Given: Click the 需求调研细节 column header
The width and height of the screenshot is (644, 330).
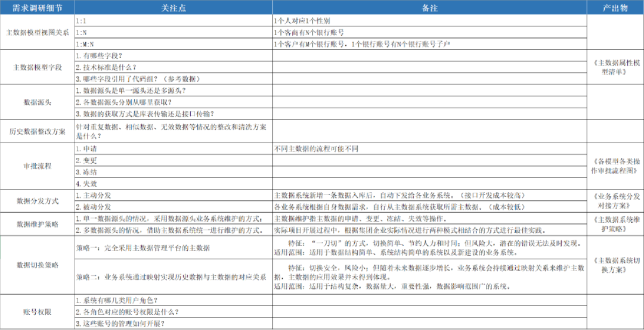Looking at the screenshot, I should point(37,8).
